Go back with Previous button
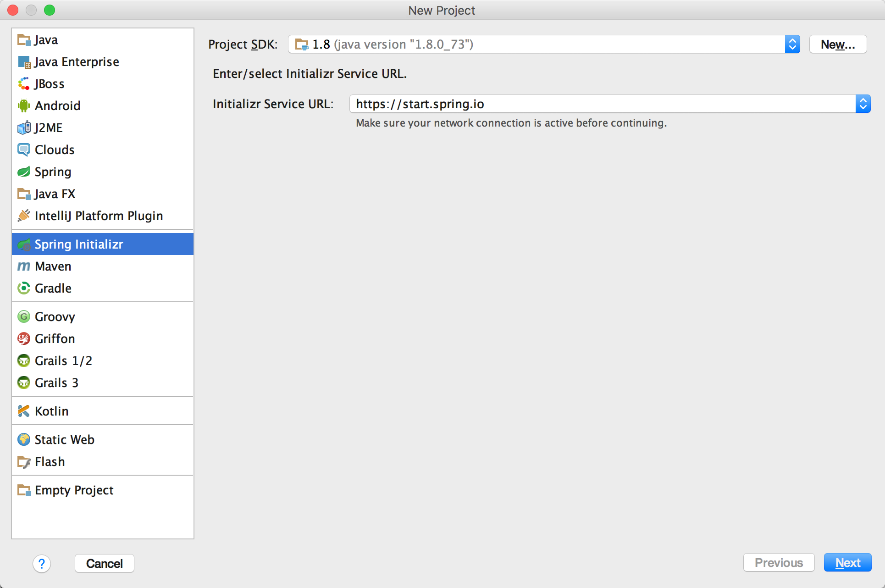The image size is (885, 588). [779, 563]
